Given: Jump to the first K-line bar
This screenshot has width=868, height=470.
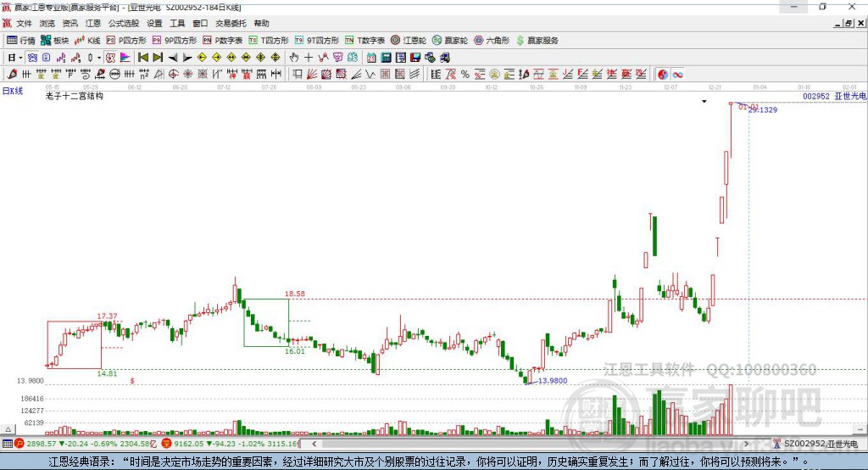Looking at the screenshot, I should 142,58.
